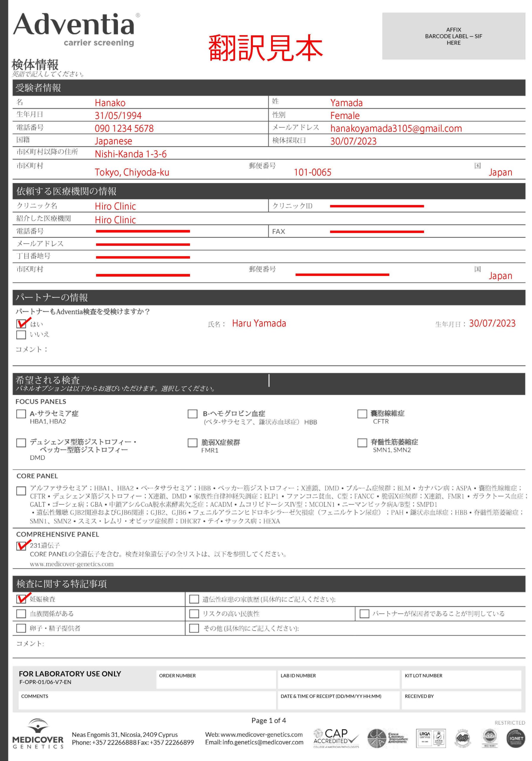This screenshot has width=532, height=761.
Task: Click the Page 1 of 4 indicator
Action: [x=268, y=721]
